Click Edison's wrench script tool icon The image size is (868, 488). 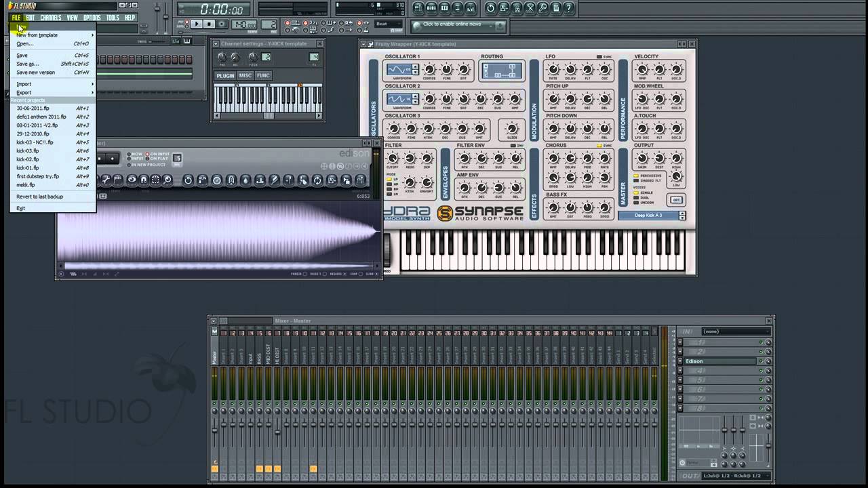(x=106, y=180)
